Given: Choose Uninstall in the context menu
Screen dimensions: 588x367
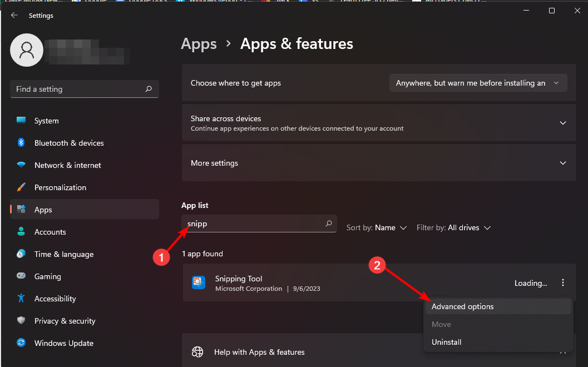Looking at the screenshot, I should tap(447, 342).
